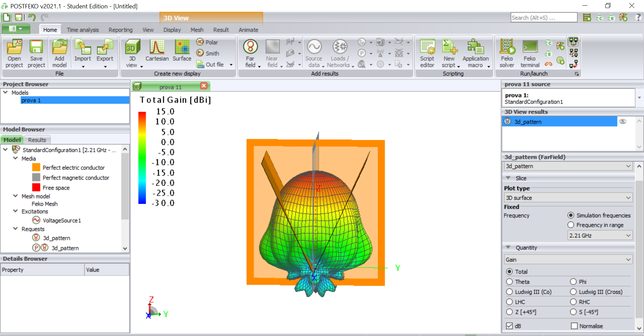Add Source data results

[314, 53]
